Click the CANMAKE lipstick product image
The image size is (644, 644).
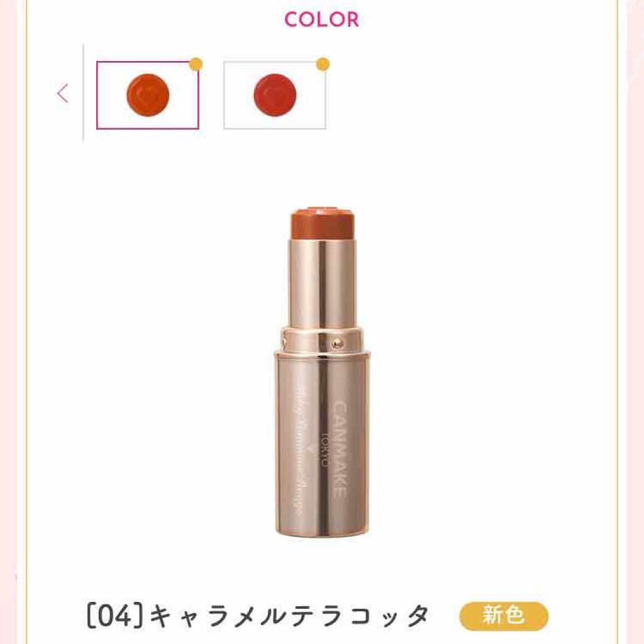coord(323,372)
